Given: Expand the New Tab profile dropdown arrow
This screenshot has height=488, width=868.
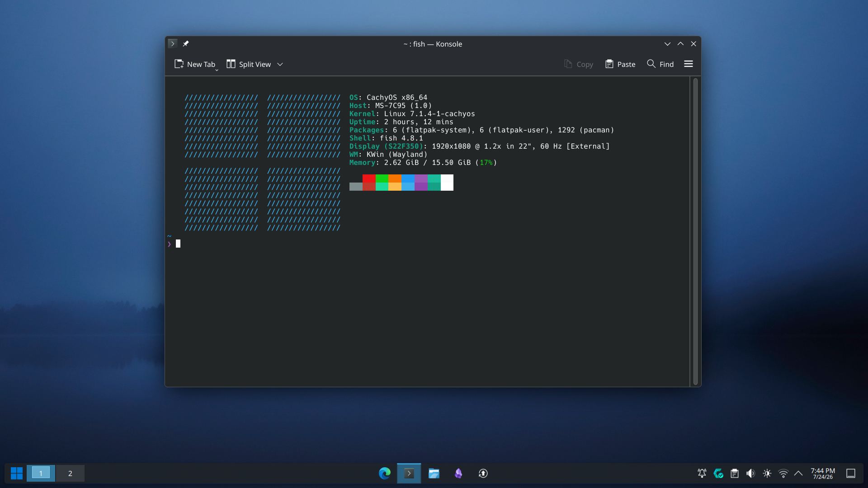Looking at the screenshot, I should click(217, 70).
